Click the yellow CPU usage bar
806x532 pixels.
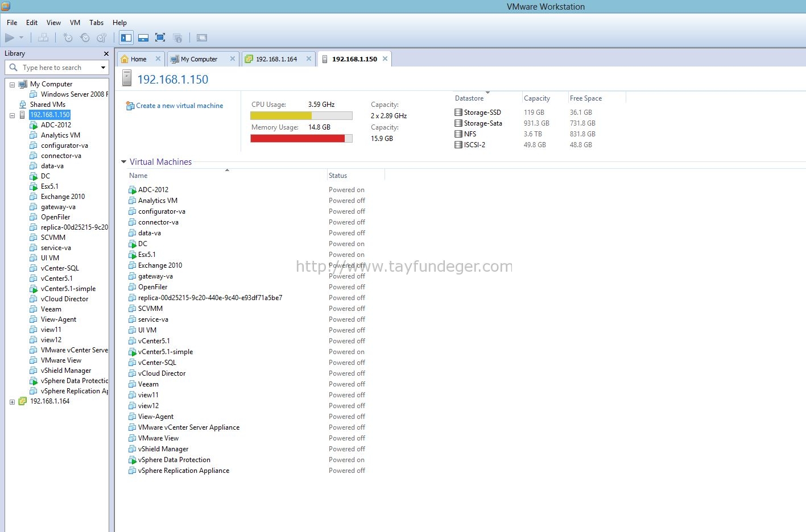tap(281, 115)
